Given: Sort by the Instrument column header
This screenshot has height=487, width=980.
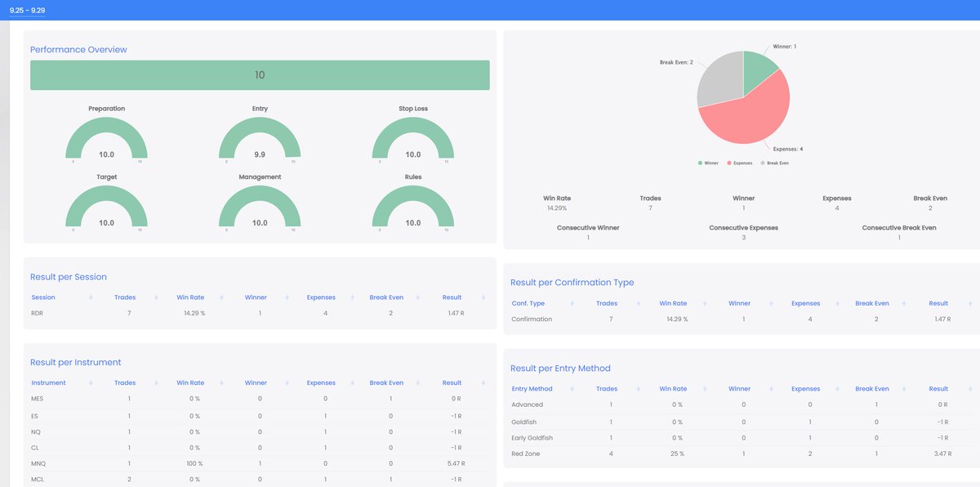Looking at the screenshot, I should click(x=49, y=382).
